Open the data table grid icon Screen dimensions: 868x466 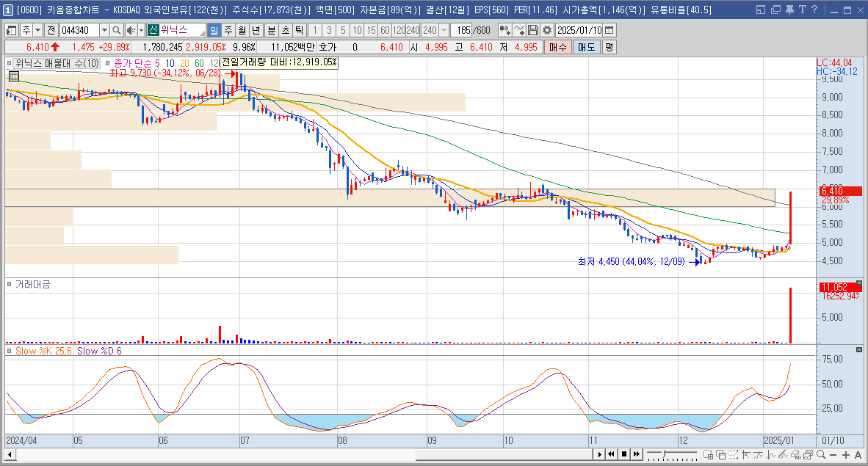(x=14, y=76)
